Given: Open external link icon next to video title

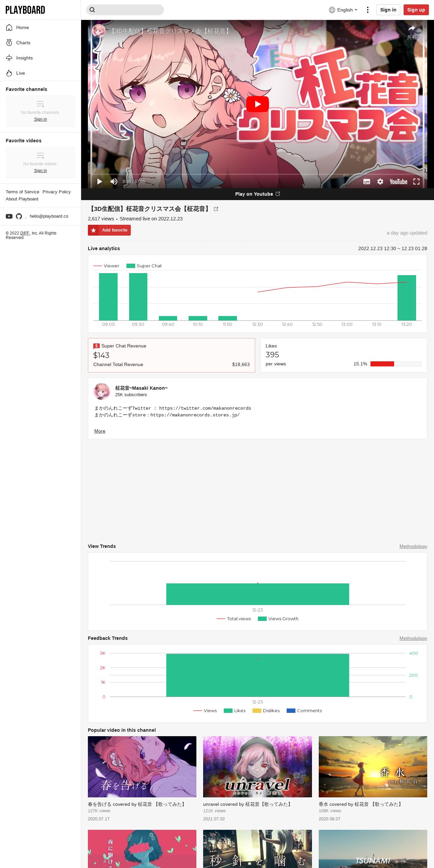Looking at the screenshot, I should coord(216,209).
